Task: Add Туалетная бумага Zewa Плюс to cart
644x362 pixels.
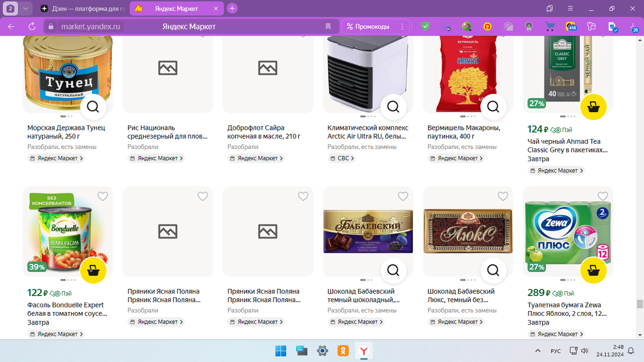Action: point(594,270)
